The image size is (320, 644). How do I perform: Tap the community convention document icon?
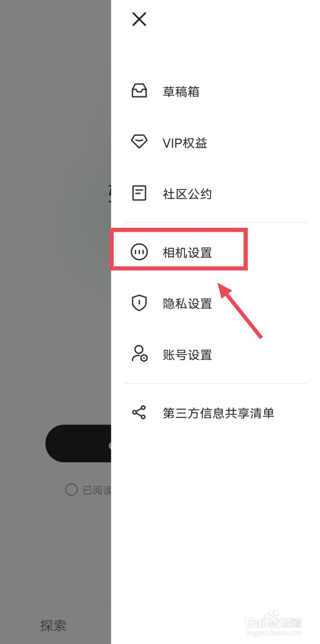tap(139, 193)
